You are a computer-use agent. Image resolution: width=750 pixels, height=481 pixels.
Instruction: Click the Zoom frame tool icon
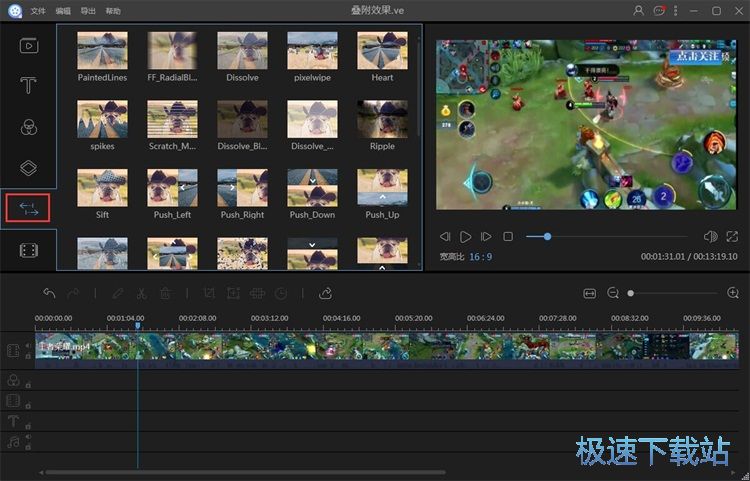pos(233,293)
